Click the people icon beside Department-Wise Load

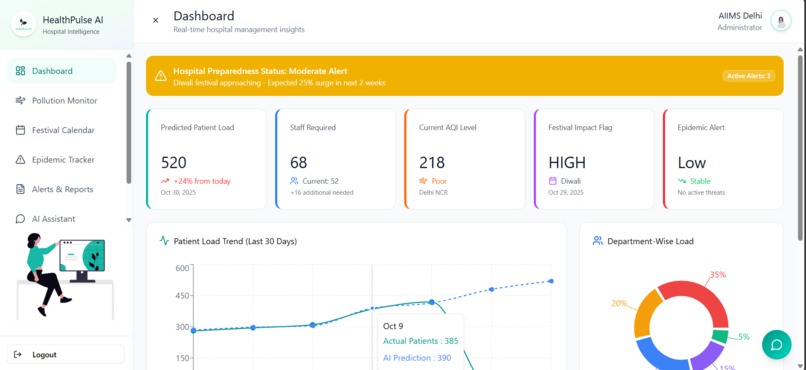click(597, 240)
